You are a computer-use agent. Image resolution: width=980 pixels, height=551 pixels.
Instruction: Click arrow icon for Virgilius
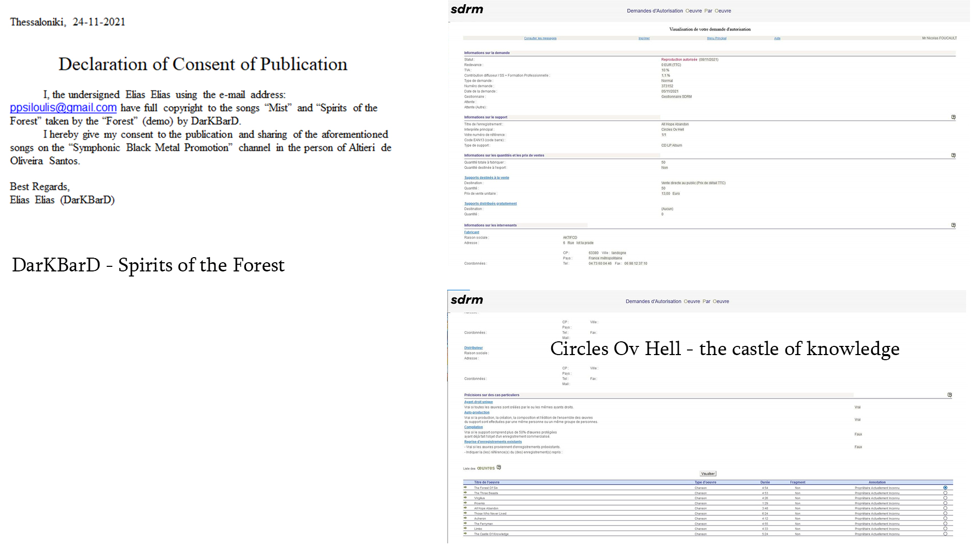click(465, 498)
